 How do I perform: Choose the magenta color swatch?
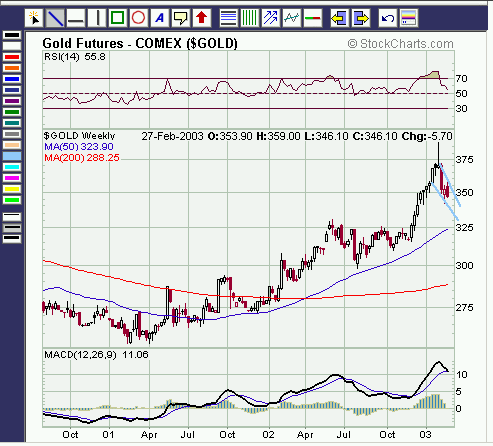tap(12, 178)
